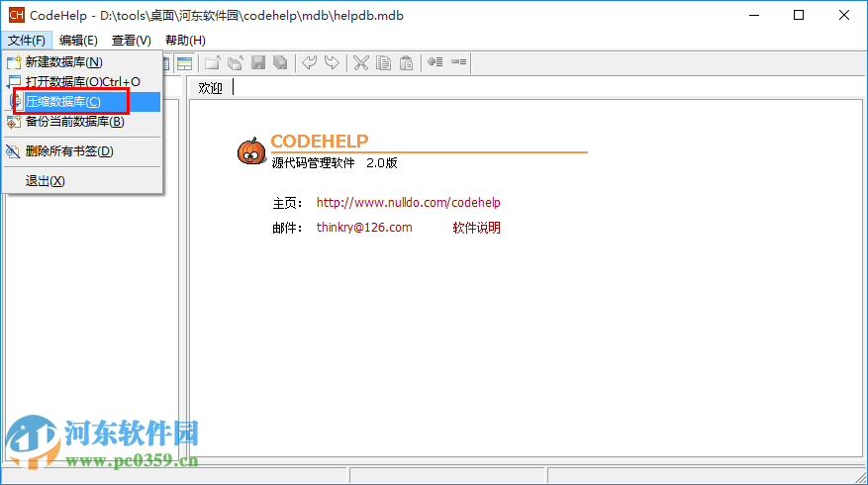Click the redo arrow icon
This screenshot has width=868, height=485.
click(332, 62)
